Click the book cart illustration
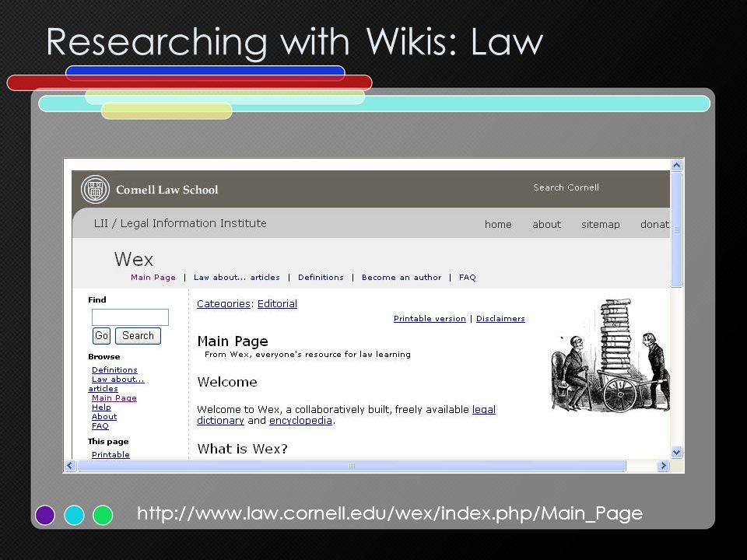 (611, 355)
